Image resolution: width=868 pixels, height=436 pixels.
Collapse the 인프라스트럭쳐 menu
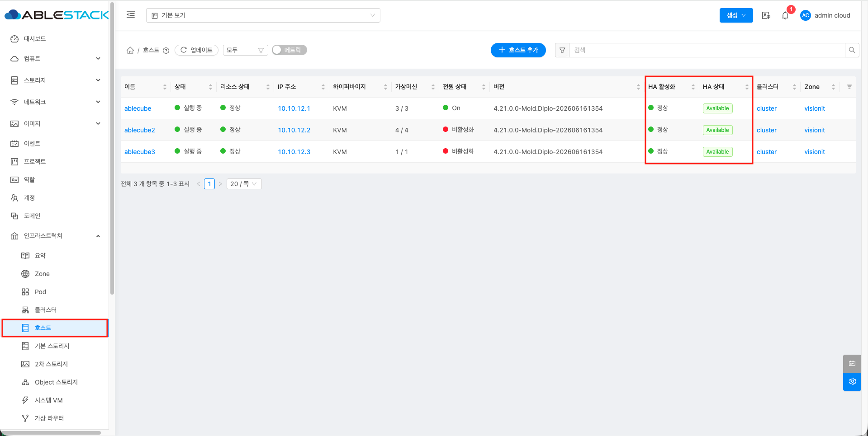point(54,236)
